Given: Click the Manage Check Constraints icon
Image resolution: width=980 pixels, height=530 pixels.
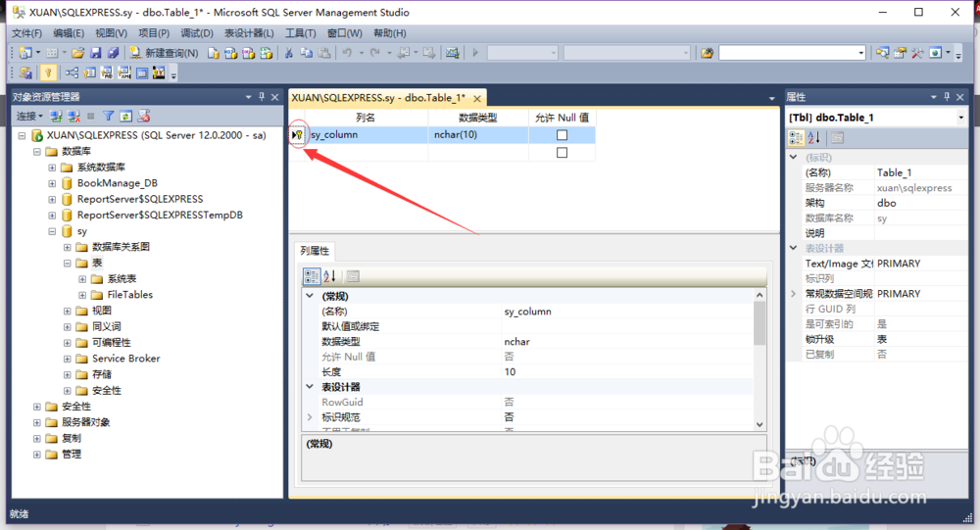Looking at the screenshot, I should point(142,73).
